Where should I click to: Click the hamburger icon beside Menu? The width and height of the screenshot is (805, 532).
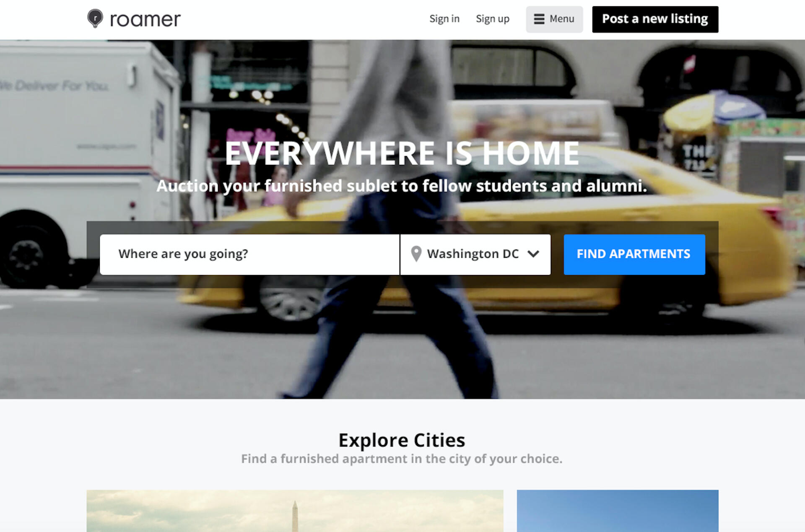[x=539, y=19]
